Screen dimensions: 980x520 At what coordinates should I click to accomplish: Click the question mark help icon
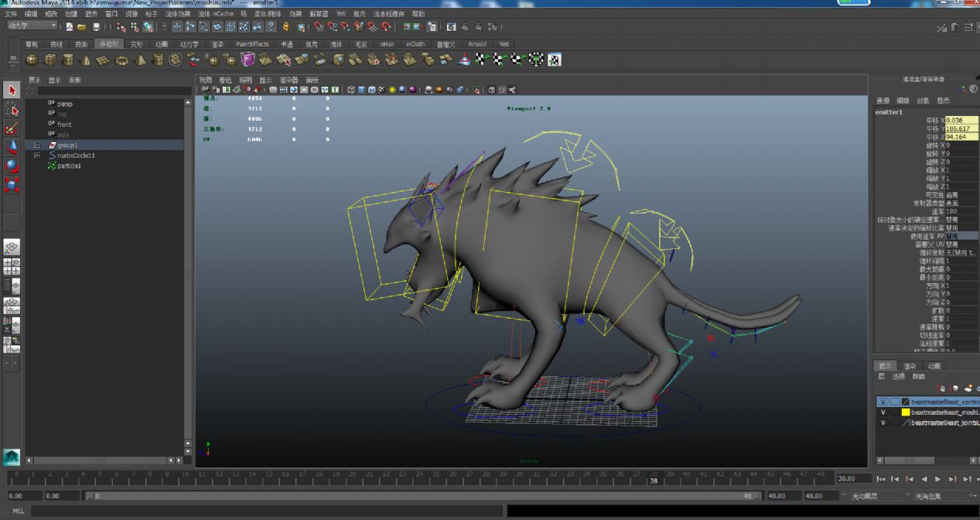pyautogui.click(x=271, y=26)
